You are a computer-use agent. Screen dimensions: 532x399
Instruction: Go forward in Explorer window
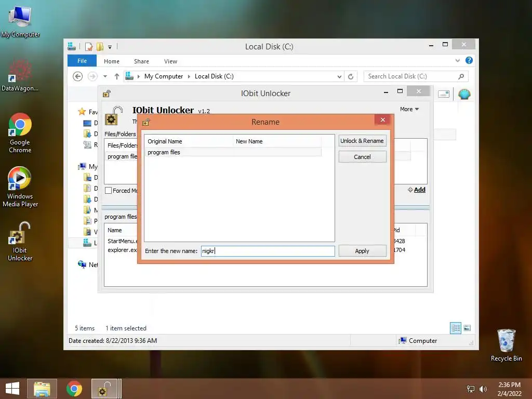(x=92, y=76)
